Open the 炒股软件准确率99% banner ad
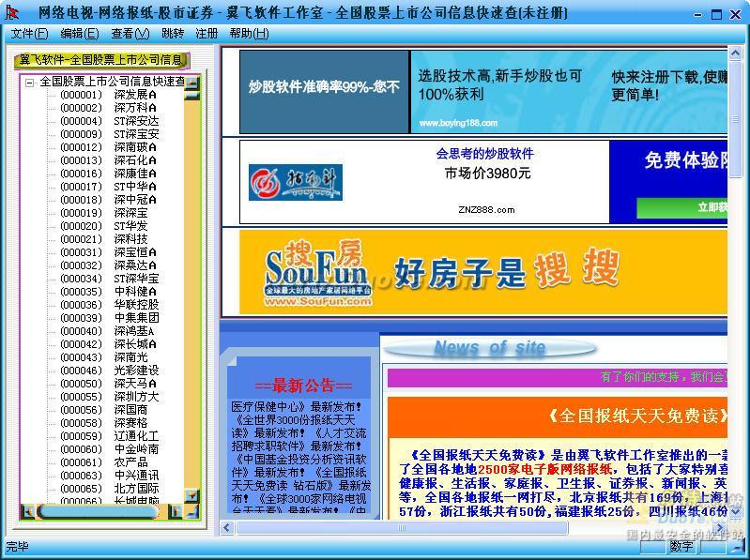The image size is (750, 560). click(x=324, y=92)
